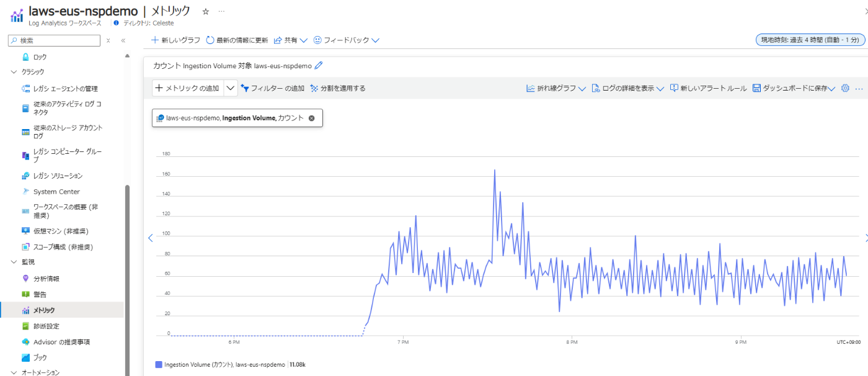Collapse the sidebar with double chevron
The height and width of the screenshot is (376, 868).
click(x=123, y=40)
